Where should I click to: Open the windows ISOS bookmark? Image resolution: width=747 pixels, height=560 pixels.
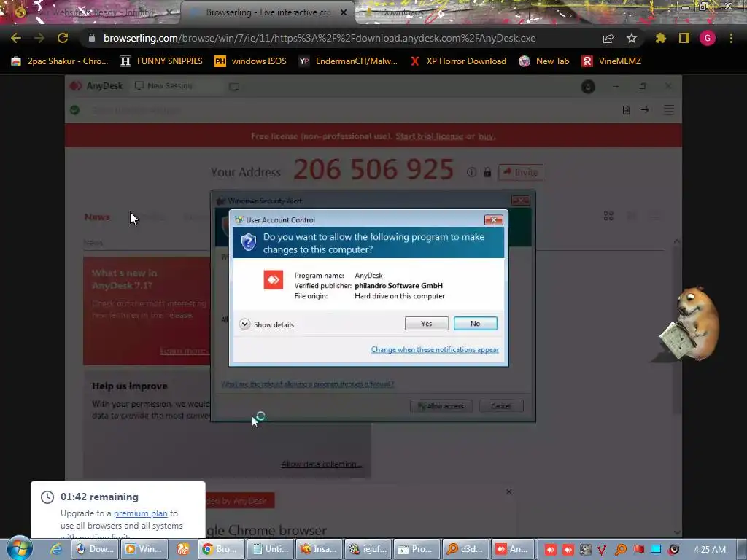(251, 61)
